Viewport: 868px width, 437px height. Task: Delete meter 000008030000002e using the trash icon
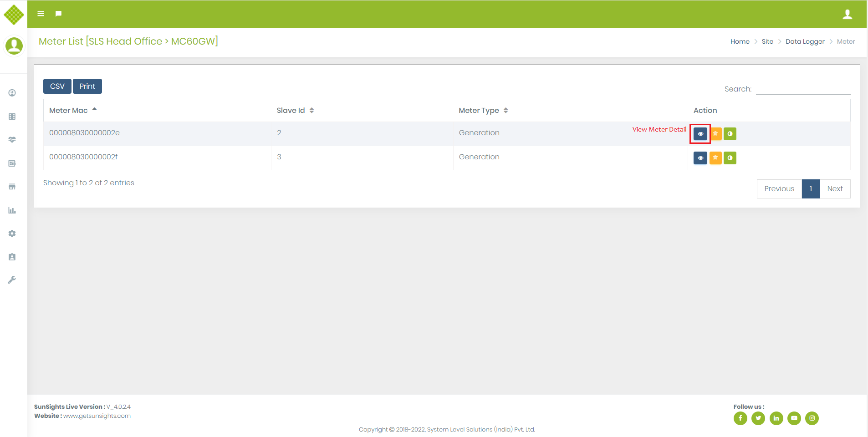(715, 134)
